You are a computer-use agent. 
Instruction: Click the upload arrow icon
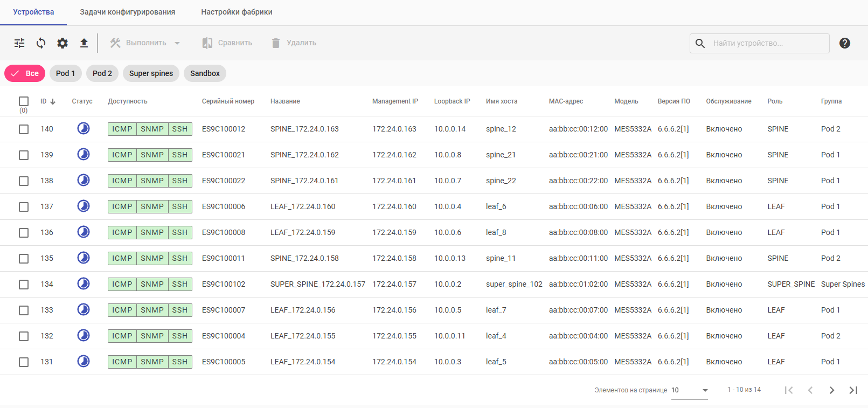pos(84,43)
